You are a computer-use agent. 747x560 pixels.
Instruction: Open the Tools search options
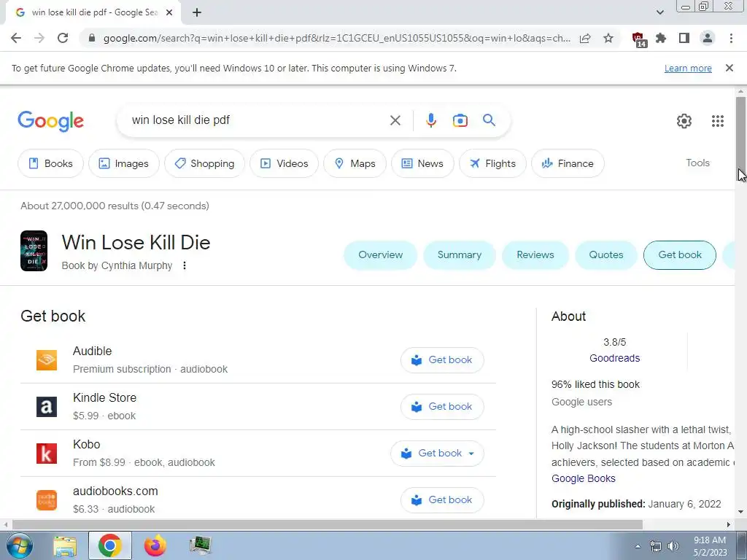pos(697,163)
